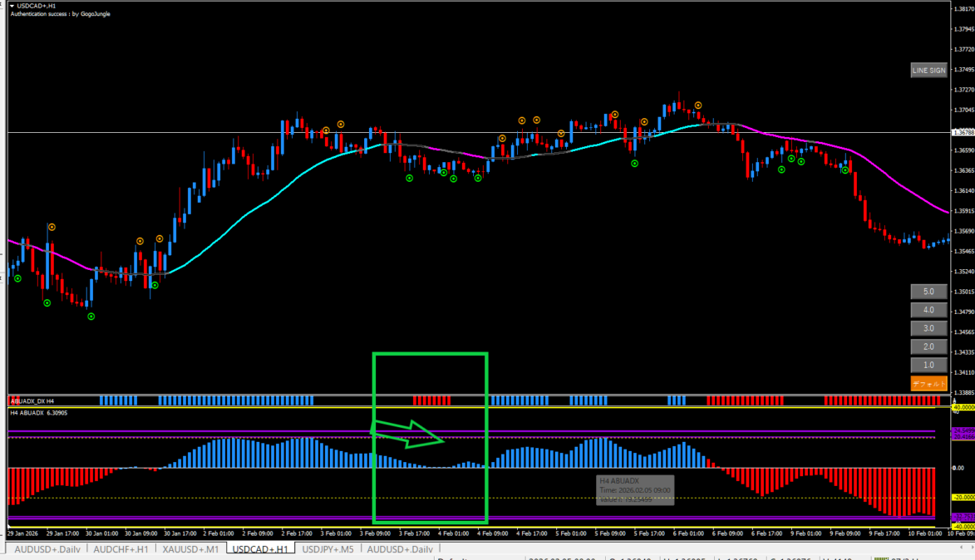Select the 5.0 multiplier button
This screenshot has height=560, width=975.
tap(928, 292)
